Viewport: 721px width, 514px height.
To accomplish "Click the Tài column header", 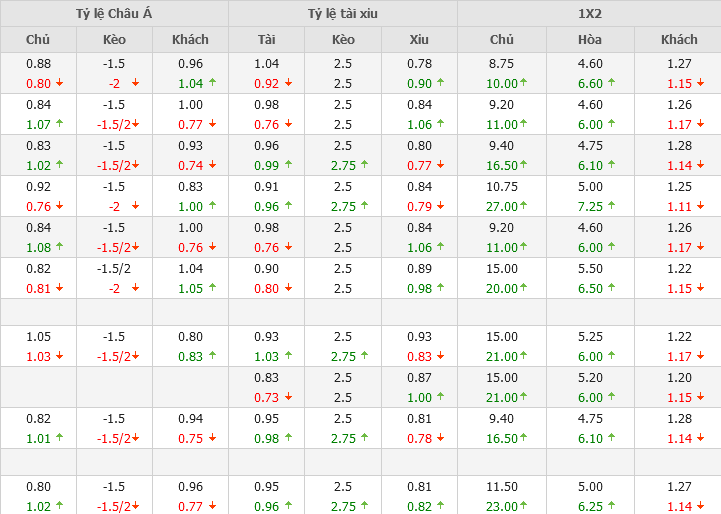I will tap(267, 39).
